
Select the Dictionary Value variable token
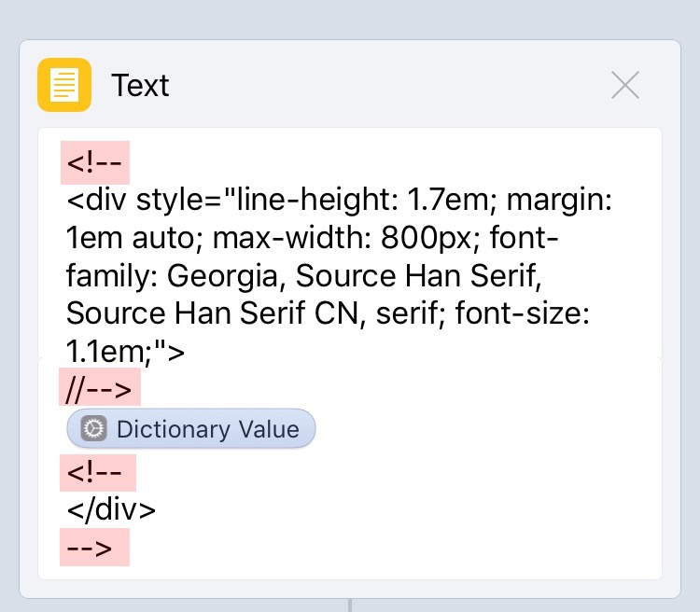tap(191, 429)
